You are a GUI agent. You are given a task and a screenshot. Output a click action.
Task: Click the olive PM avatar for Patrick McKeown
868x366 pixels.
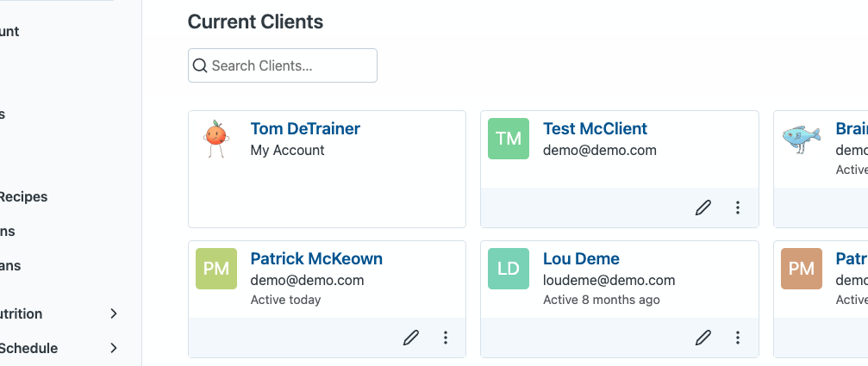coord(215,268)
